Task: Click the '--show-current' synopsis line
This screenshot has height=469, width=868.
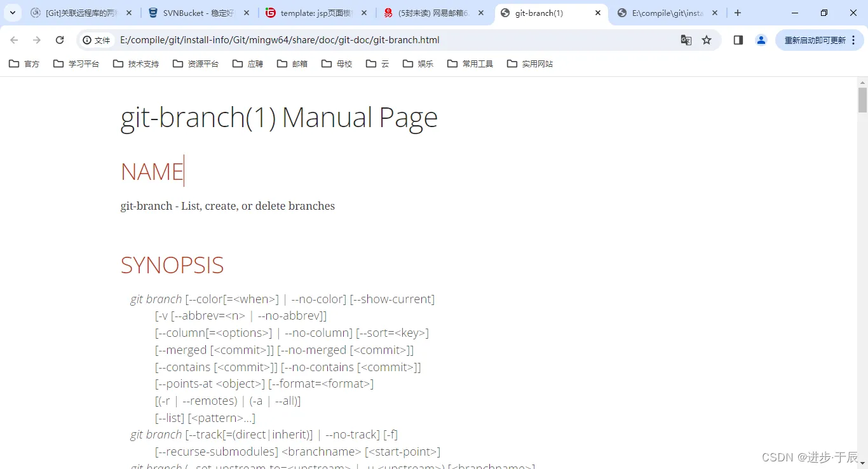Action: pyautogui.click(x=283, y=299)
